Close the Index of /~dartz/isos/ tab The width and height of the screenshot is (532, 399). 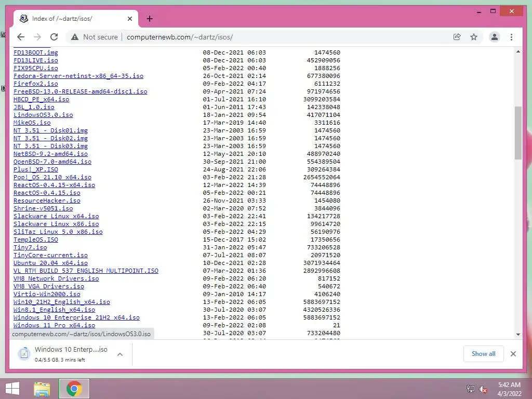129,19
